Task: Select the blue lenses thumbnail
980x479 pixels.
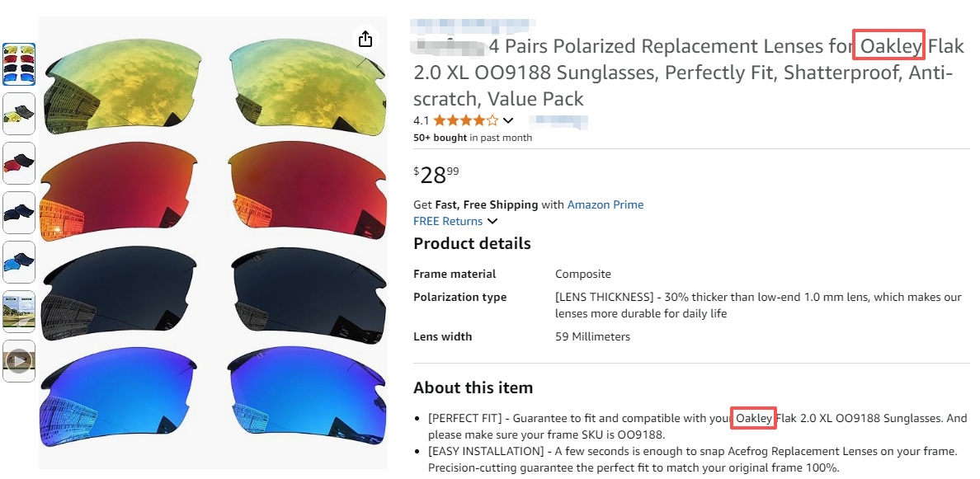Action: [x=19, y=261]
